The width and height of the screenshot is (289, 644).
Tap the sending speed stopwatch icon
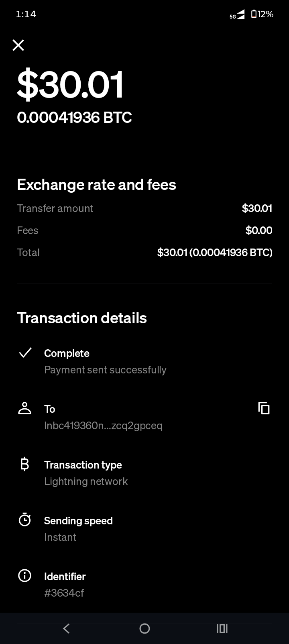(x=25, y=520)
